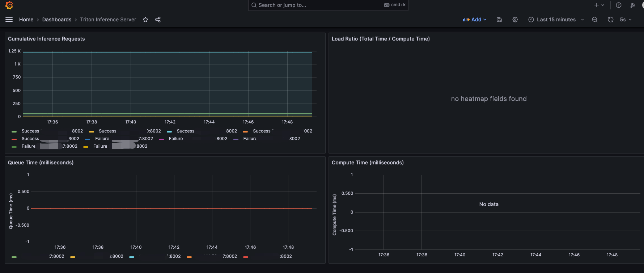Star the Triton Inference Server dashboard

pyautogui.click(x=145, y=20)
